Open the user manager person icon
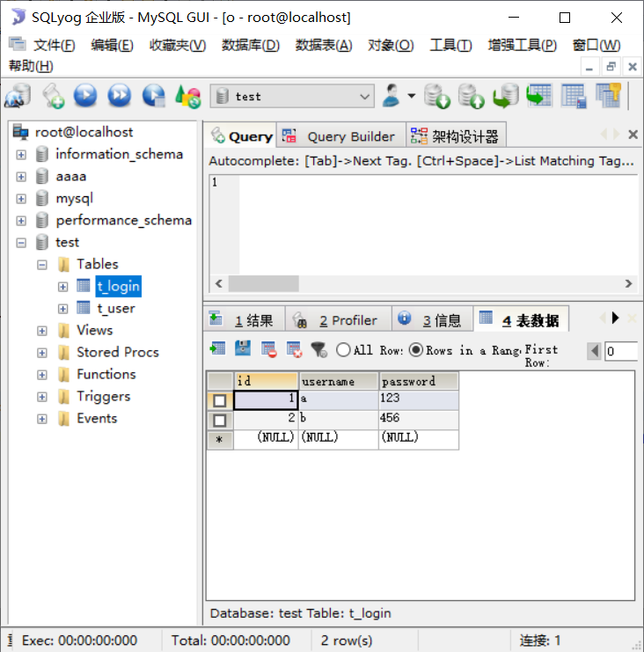 point(392,96)
